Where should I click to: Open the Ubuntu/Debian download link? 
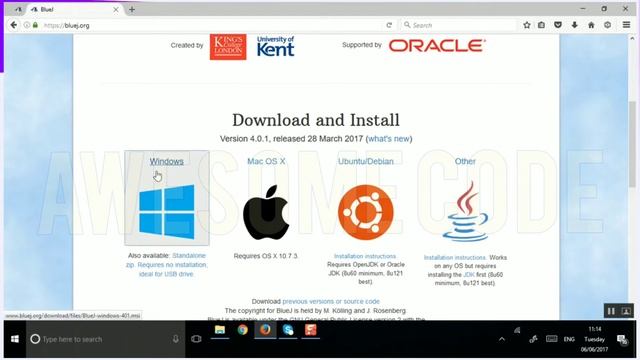[x=366, y=162]
